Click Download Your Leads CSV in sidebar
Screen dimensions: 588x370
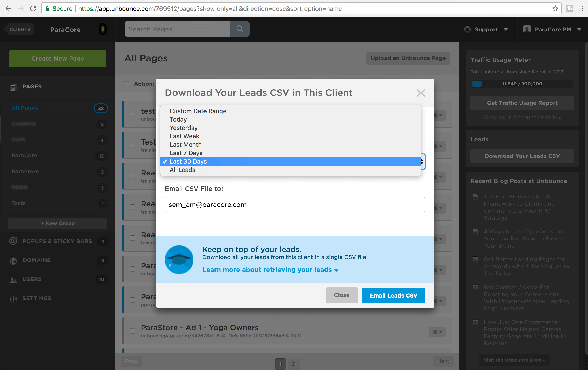tap(522, 156)
